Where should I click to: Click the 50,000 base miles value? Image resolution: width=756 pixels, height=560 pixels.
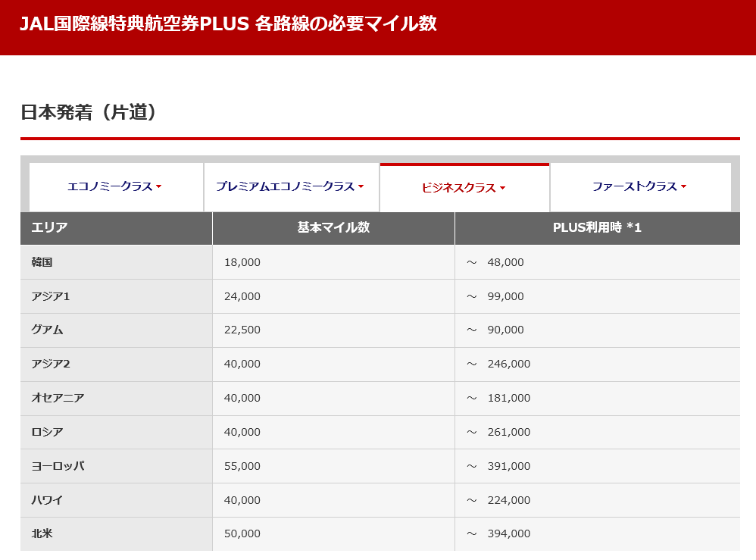tap(242, 534)
